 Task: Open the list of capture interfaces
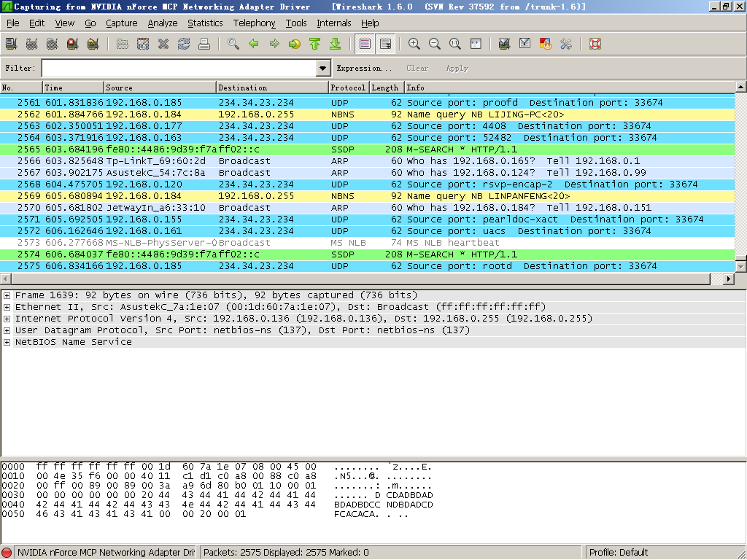pyautogui.click(x=12, y=44)
